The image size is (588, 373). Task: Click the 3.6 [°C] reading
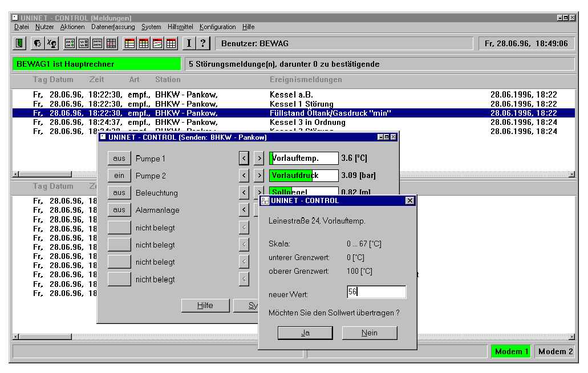(354, 158)
